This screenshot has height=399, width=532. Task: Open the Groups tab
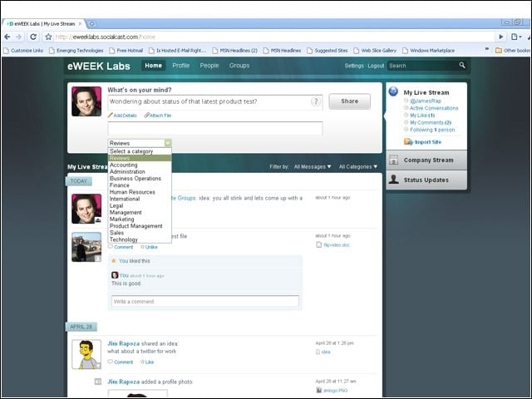tap(239, 66)
